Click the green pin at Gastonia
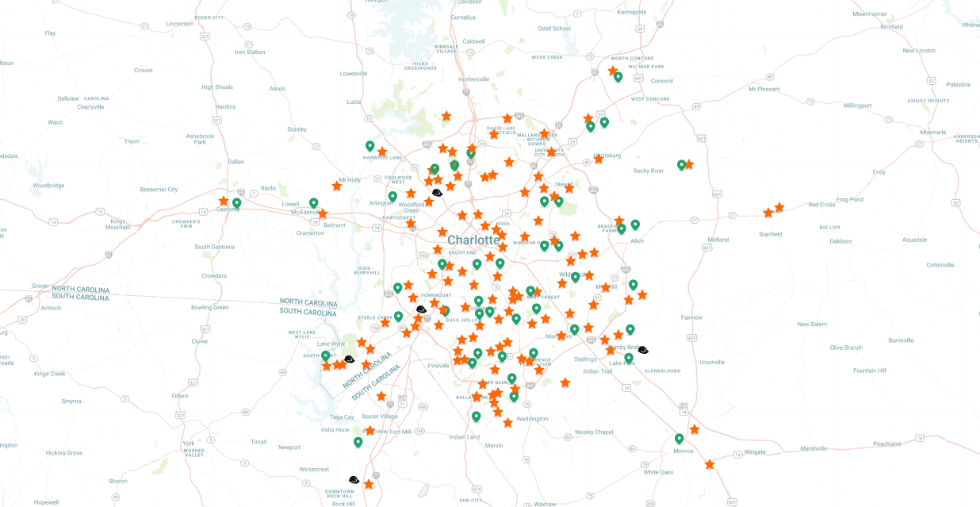 (236, 203)
